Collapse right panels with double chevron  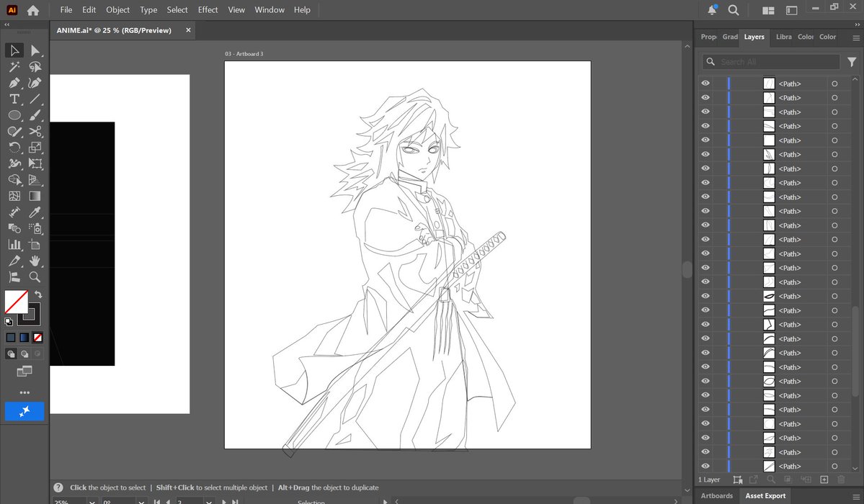click(x=858, y=24)
